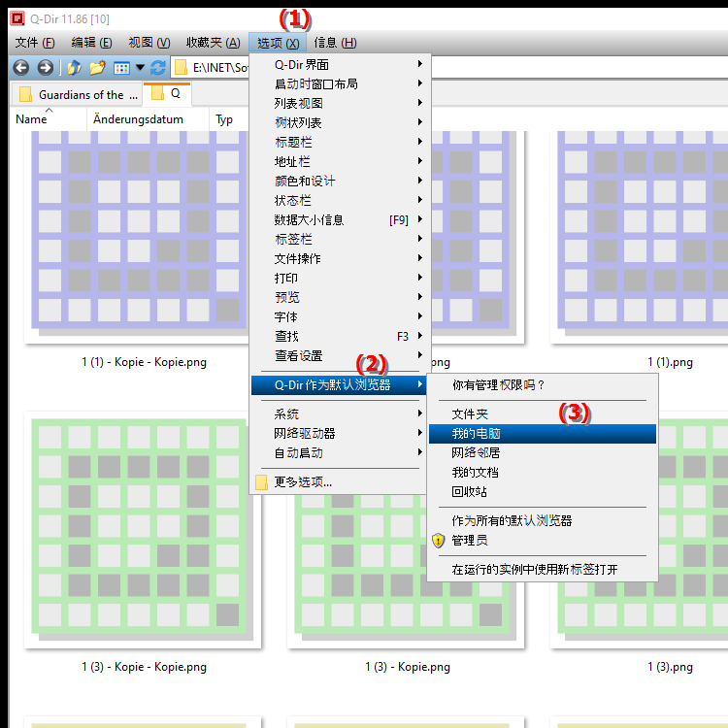Open the 查找 F3 menu entry
Viewport: 728px width, 728px height.
[x=340, y=337]
